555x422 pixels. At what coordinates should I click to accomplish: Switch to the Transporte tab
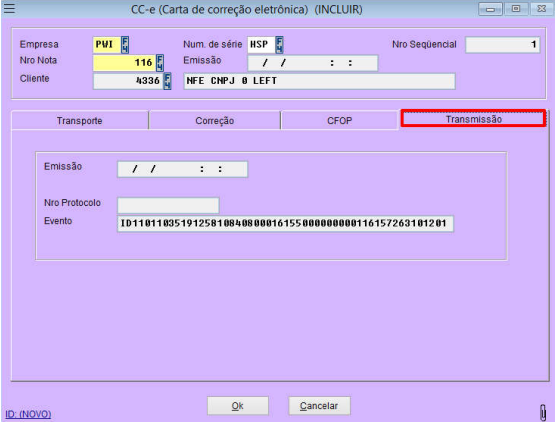pos(80,121)
